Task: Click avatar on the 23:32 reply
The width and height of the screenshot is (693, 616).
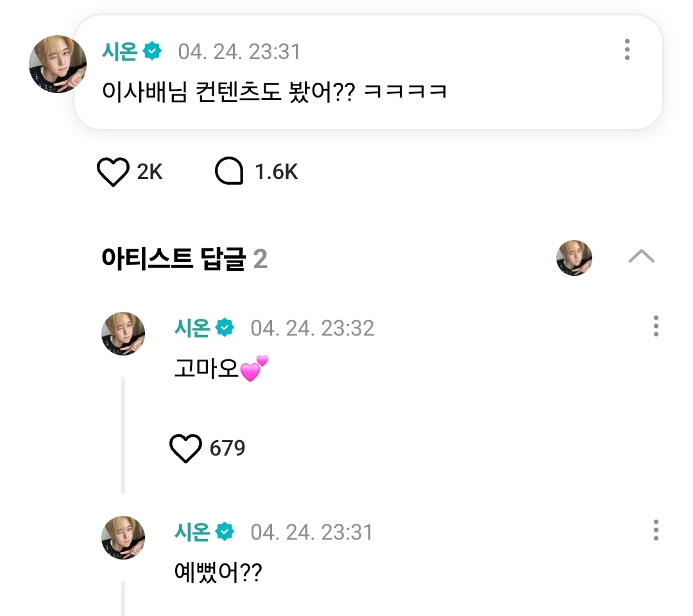Action: click(x=123, y=334)
